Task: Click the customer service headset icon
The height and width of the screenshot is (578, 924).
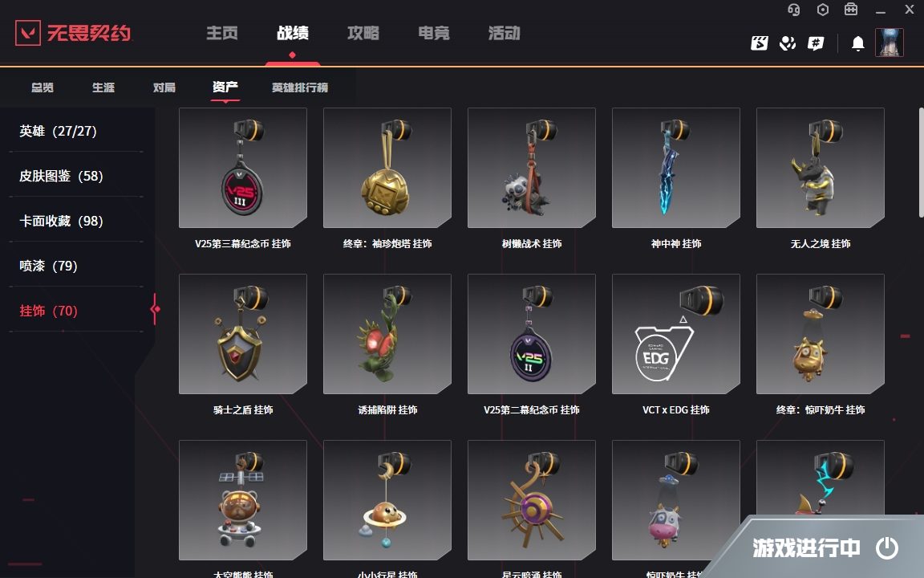Action: click(794, 10)
